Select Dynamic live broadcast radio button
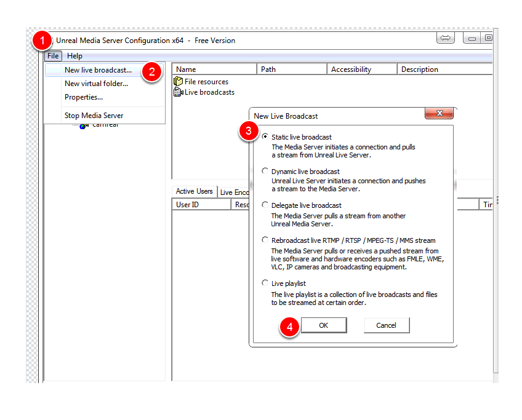522x420 pixels. click(x=265, y=171)
